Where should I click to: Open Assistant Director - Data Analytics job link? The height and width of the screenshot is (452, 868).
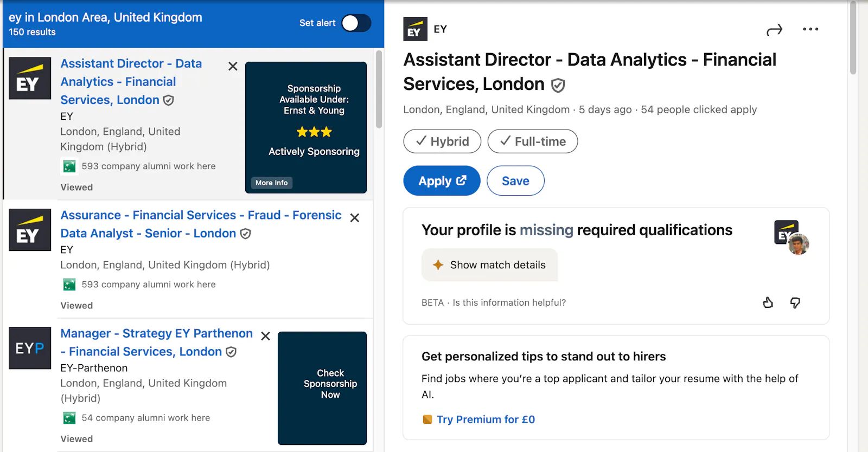point(131,82)
